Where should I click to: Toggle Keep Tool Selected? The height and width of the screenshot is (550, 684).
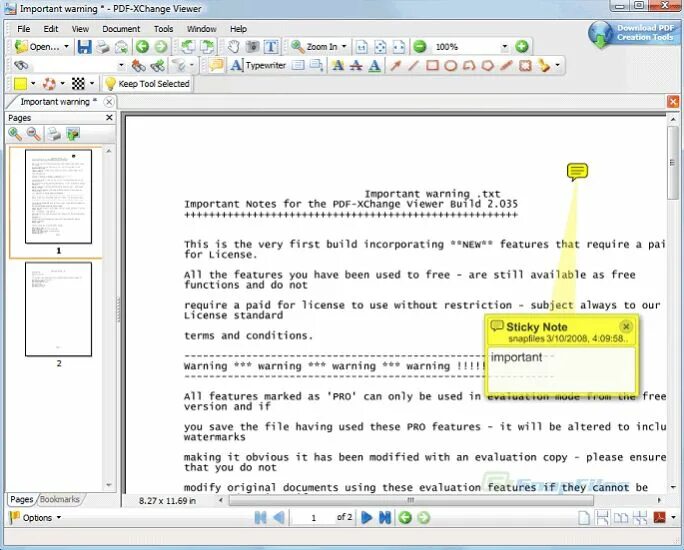point(147,84)
